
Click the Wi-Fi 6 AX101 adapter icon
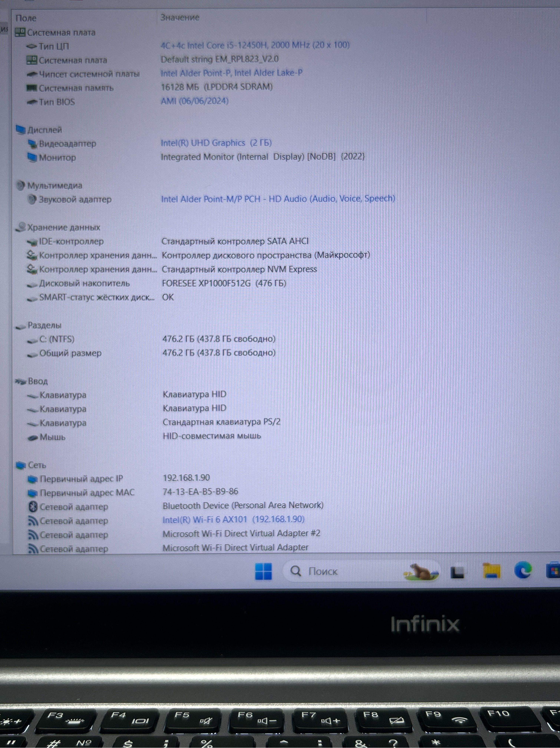32,521
